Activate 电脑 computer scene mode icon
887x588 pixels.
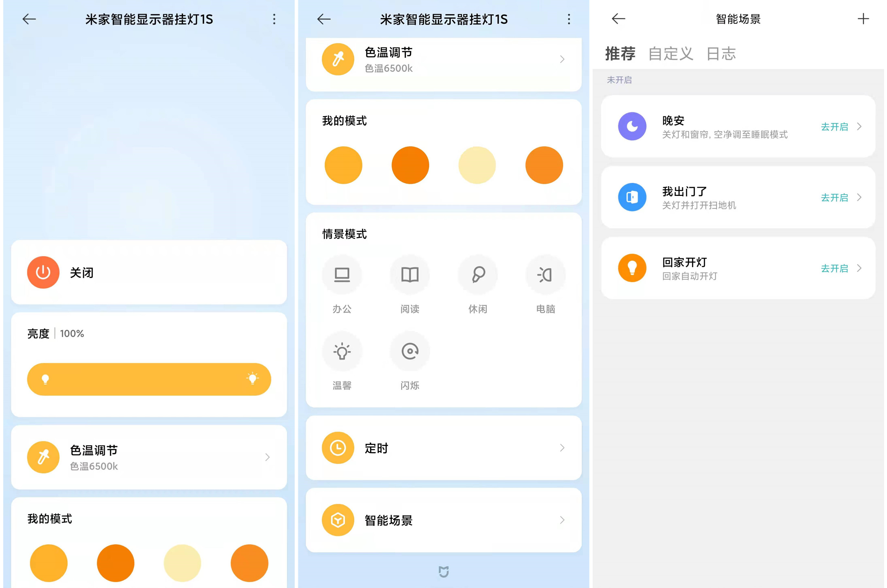tap(545, 275)
